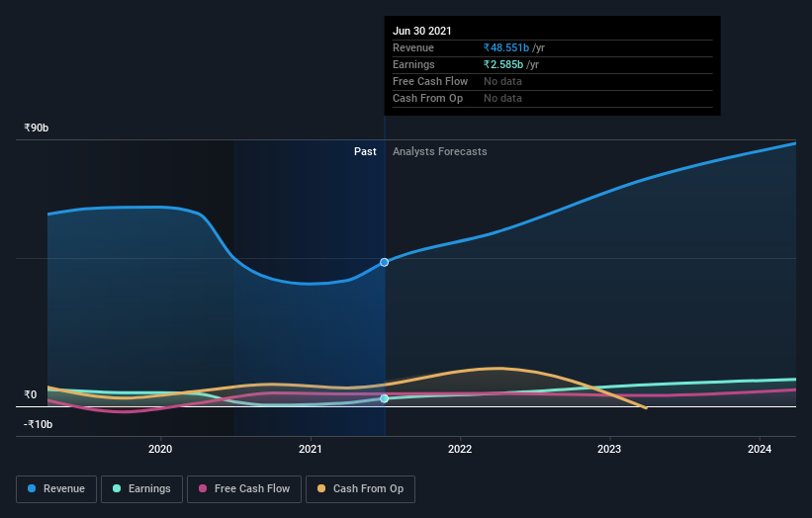The width and height of the screenshot is (812, 518).
Task: Toggle the Earnings legend button
Action: [x=141, y=489]
